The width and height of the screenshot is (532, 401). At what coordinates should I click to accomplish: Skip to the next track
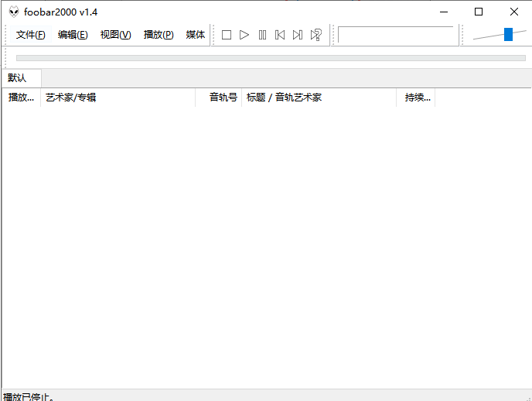tap(298, 35)
